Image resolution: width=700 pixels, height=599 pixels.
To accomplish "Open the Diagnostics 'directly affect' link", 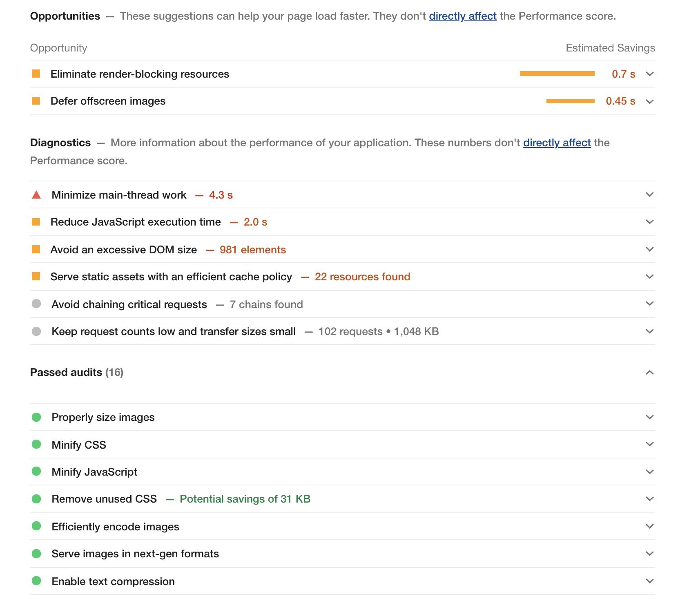I will (x=557, y=143).
